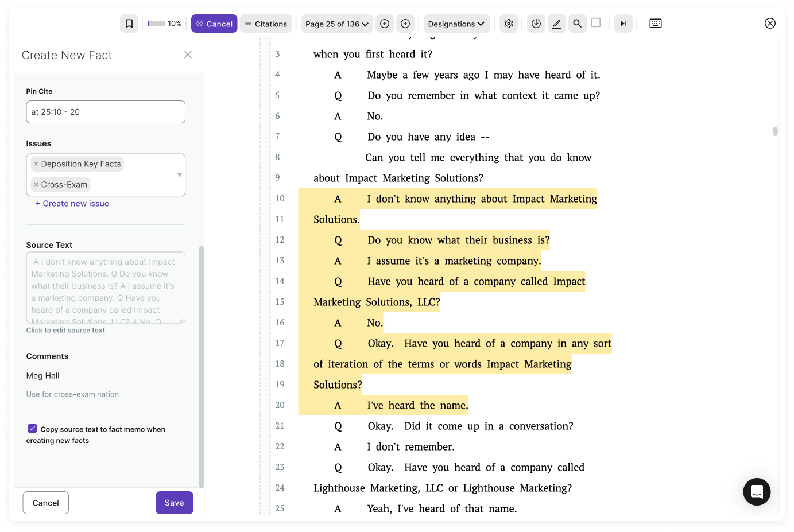Image resolution: width=794 pixels, height=532 pixels.
Task: Click the bookmark icon in toolbar
Action: click(129, 24)
